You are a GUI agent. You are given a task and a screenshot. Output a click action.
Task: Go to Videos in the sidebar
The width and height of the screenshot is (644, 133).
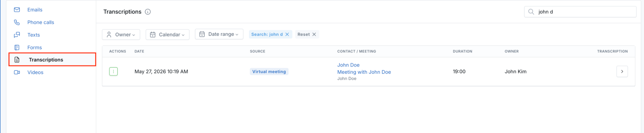[35, 72]
